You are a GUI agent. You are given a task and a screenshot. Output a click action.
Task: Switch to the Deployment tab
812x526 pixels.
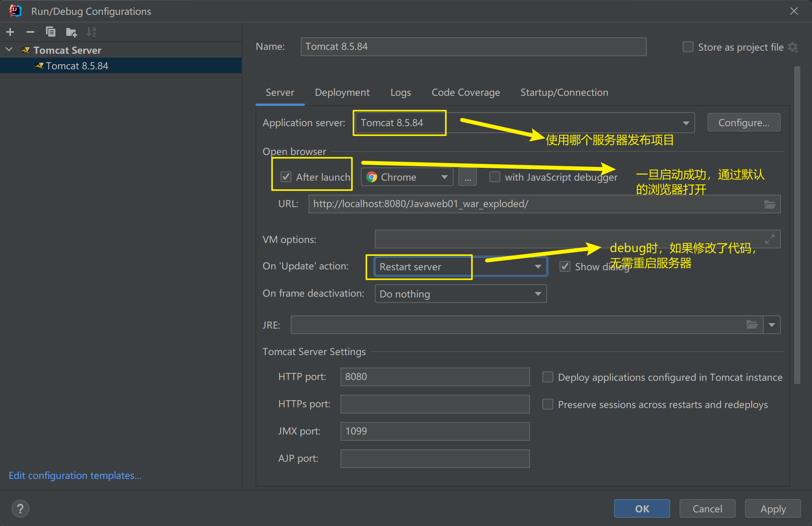(342, 93)
